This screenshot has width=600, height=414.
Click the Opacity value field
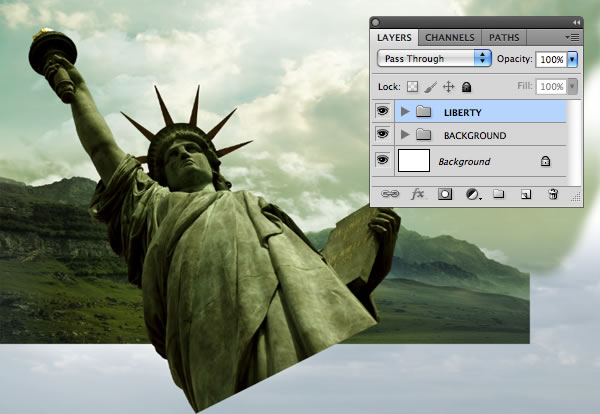point(551,59)
